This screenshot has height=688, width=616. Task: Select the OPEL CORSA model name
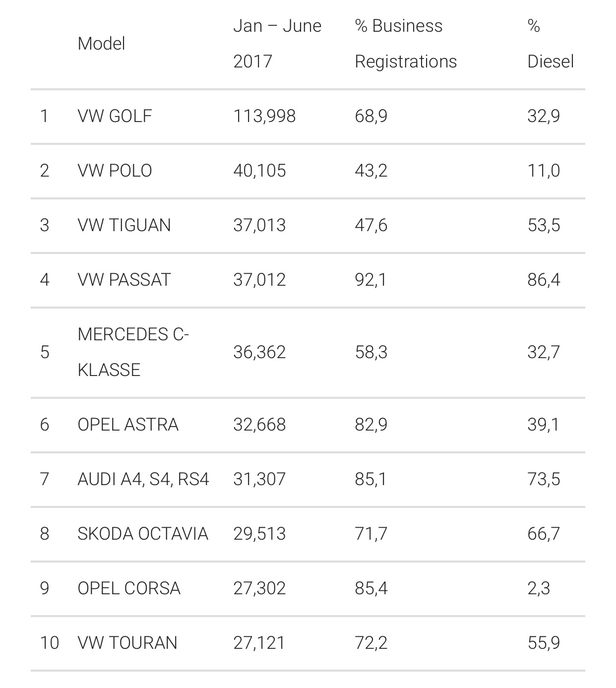point(129,588)
